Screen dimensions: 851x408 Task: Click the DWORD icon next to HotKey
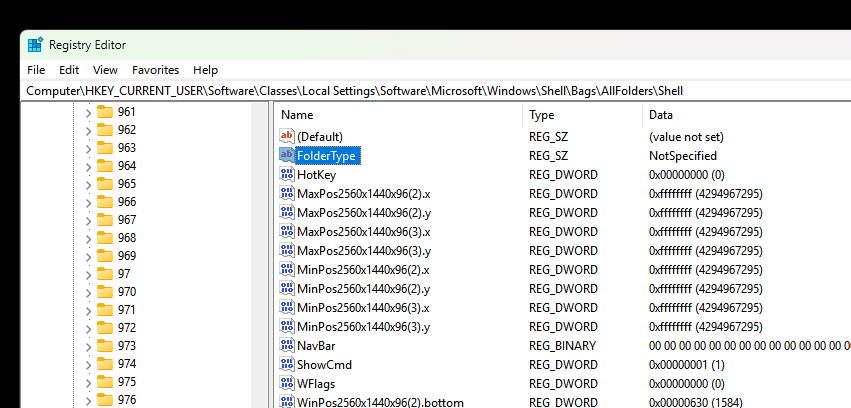point(287,174)
